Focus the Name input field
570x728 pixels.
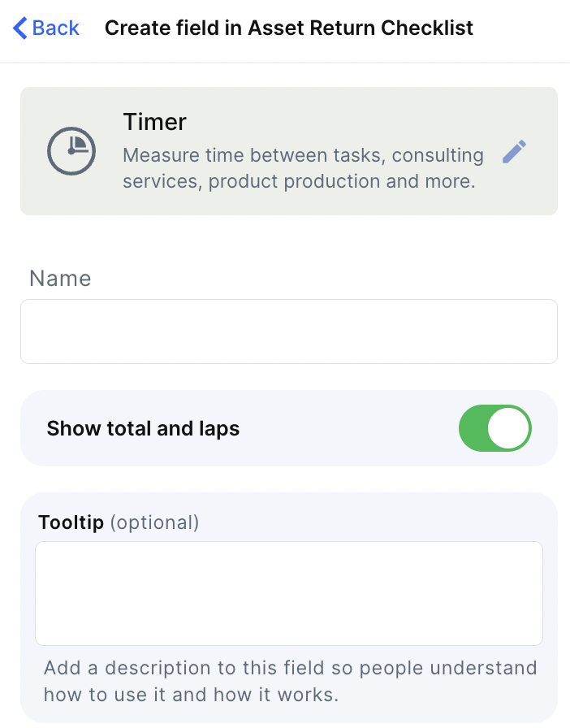pyautogui.click(x=288, y=331)
